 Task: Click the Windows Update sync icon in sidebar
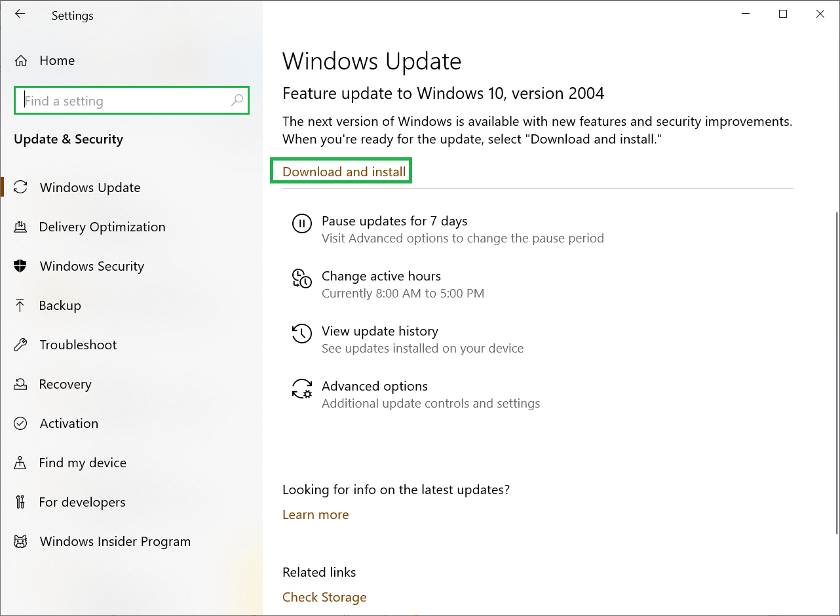[x=21, y=187]
